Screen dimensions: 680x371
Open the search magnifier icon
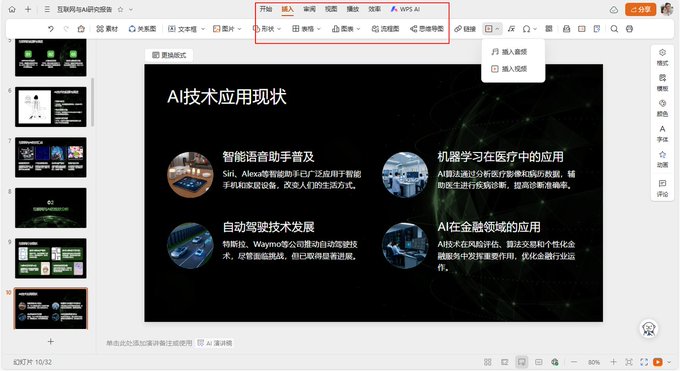pos(614,29)
